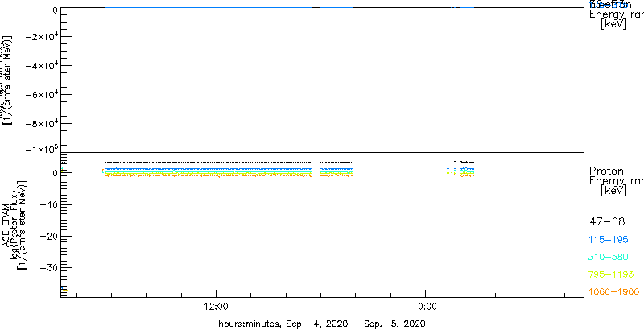Click the -10 tick label on the proton flux axis
Image resolution: width=644 pixels, height=330 pixels.
[x=49, y=204]
